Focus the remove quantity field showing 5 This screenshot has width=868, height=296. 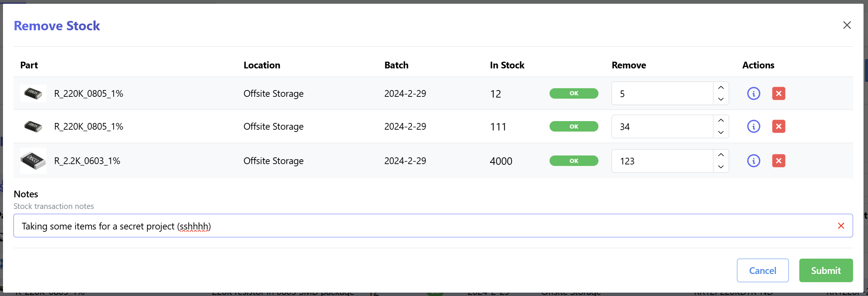point(663,93)
